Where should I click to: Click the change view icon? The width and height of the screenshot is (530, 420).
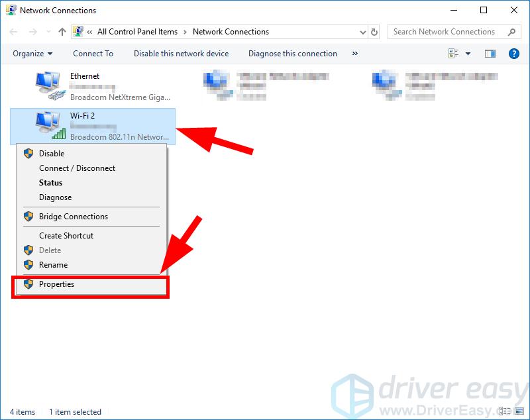pos(454,54)
